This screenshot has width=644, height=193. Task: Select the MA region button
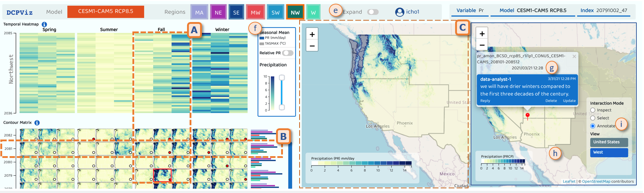(199, 12)
